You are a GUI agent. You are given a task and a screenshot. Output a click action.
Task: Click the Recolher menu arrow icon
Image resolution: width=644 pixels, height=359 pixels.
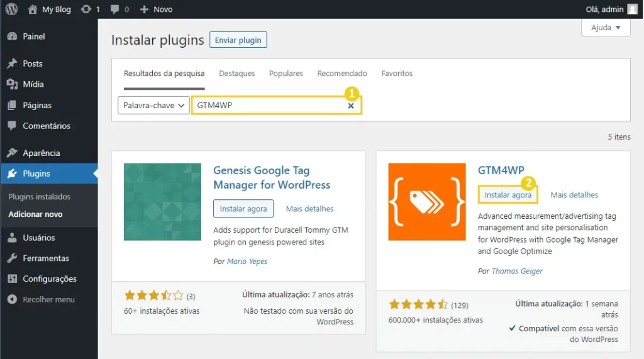click(x=13, y=299)
